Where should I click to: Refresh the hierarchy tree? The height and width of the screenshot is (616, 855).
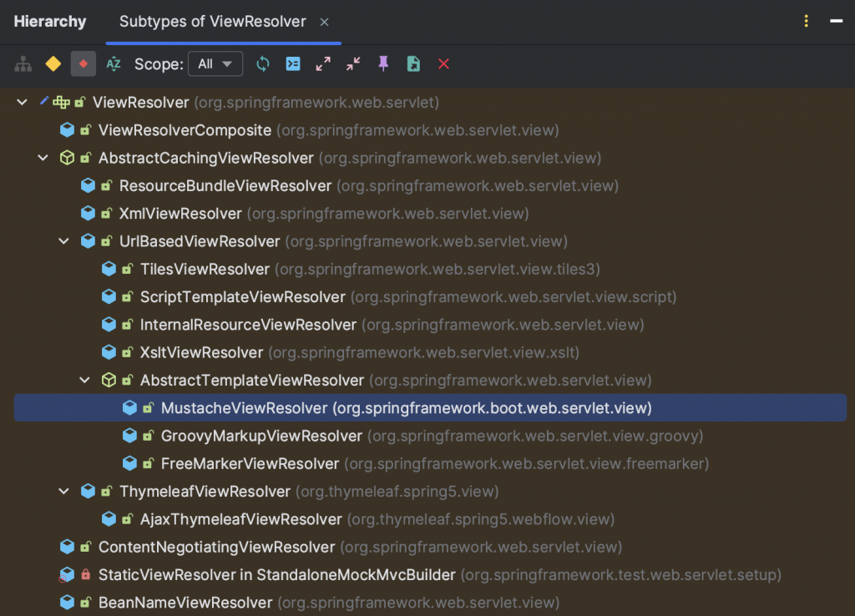(263, 63)
